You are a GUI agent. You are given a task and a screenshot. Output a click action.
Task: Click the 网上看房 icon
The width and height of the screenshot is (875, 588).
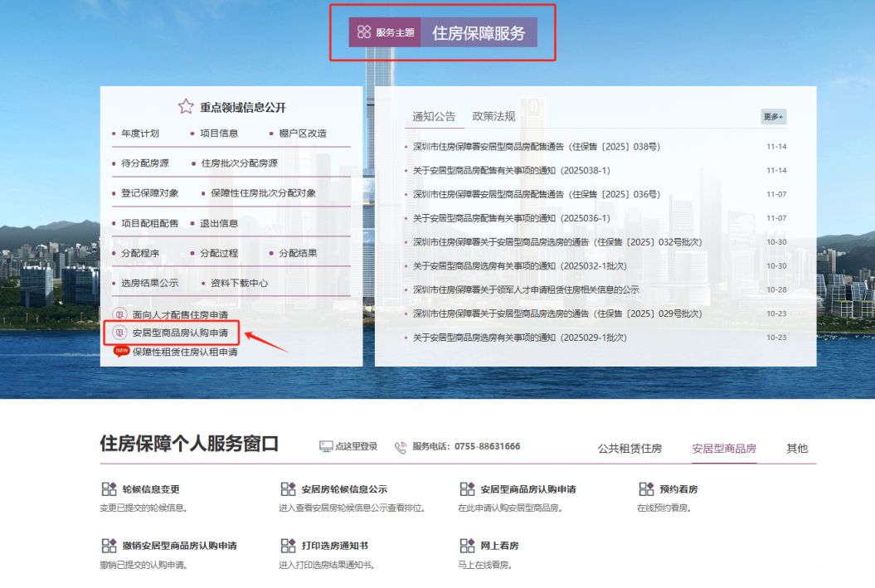(x=467, y=545)
